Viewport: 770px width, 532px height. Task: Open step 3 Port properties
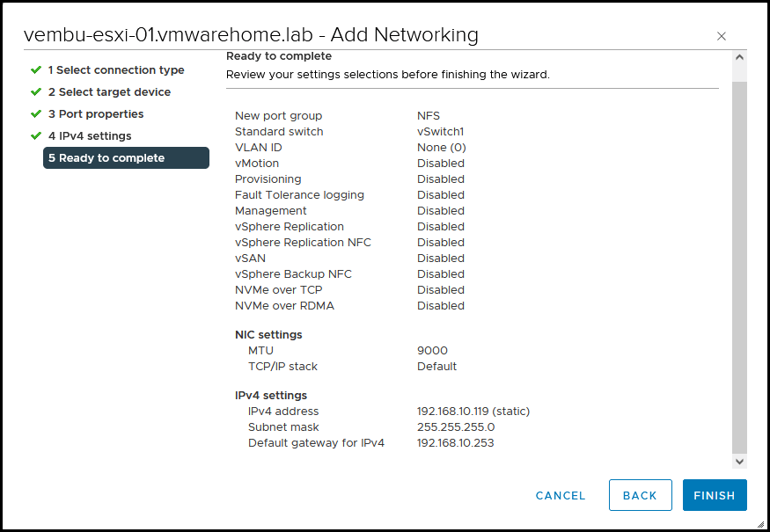coord(96,113)
